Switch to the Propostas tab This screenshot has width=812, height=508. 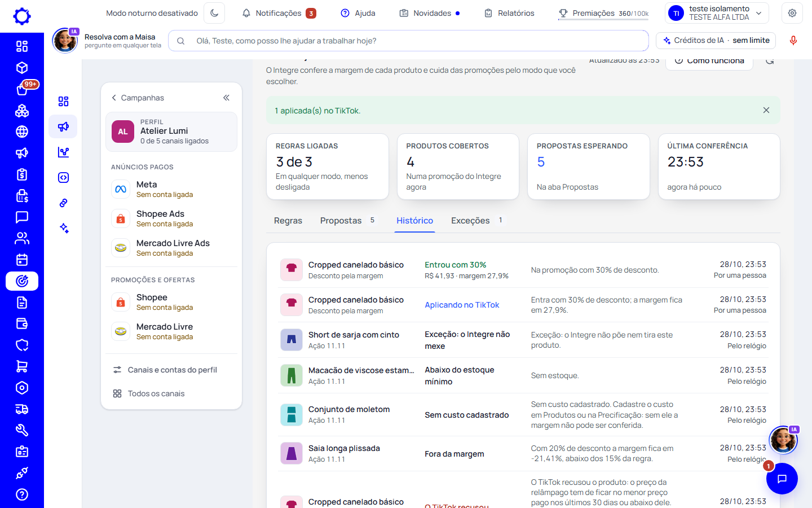click(x=348, y=221)
